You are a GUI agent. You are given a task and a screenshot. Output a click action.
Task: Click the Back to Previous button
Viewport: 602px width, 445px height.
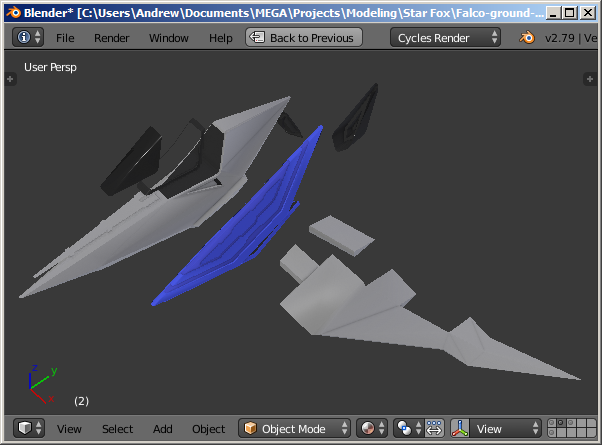coord(304,38)
